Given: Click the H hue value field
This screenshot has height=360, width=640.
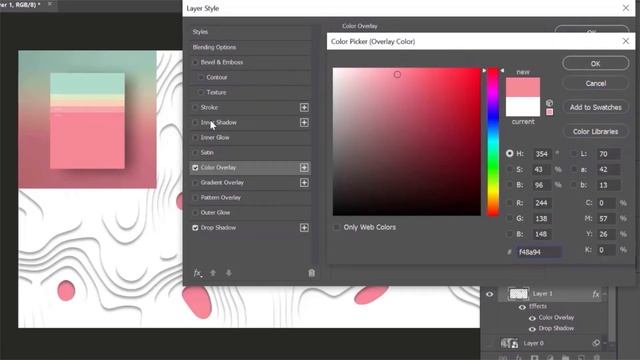Looking at the screenshot, I should point(542,154).
